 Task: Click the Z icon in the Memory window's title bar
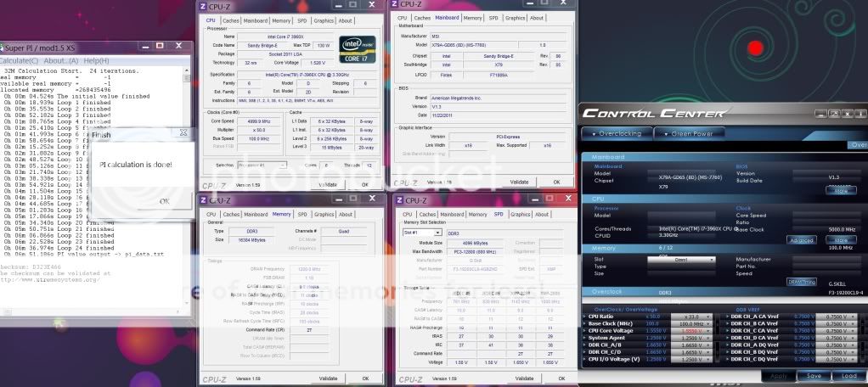[x=203, y=201]
